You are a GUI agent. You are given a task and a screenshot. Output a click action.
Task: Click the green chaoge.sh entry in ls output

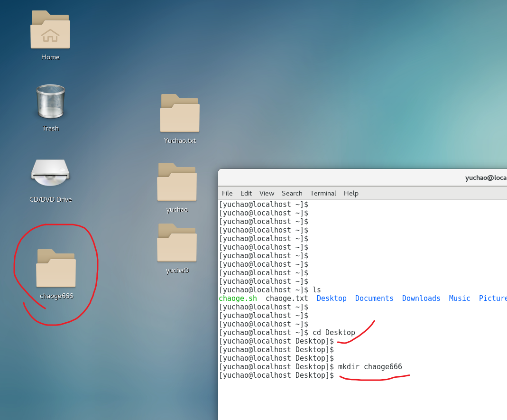coord(238,299)
